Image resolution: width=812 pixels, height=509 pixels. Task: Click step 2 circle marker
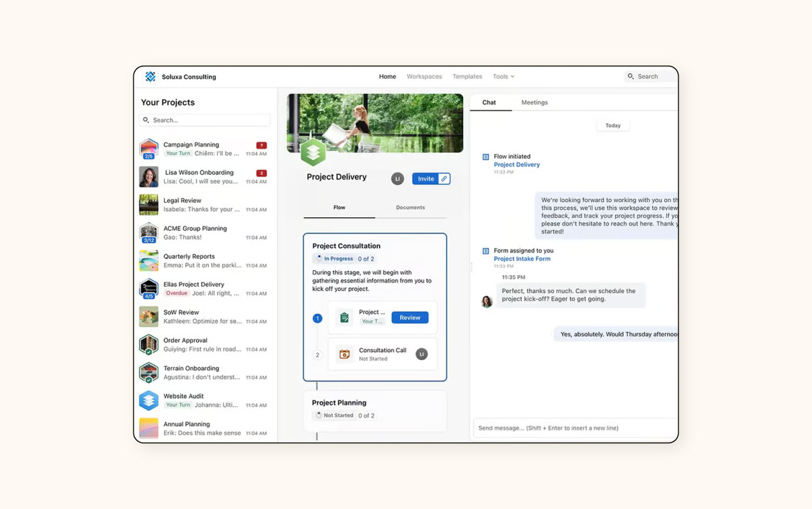(317, 355)
